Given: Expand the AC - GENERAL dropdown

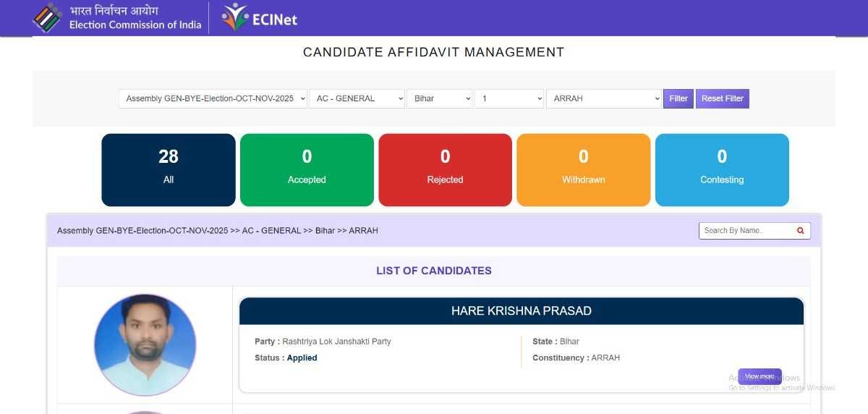Looking at the screenshot, I should pos(357,98).
